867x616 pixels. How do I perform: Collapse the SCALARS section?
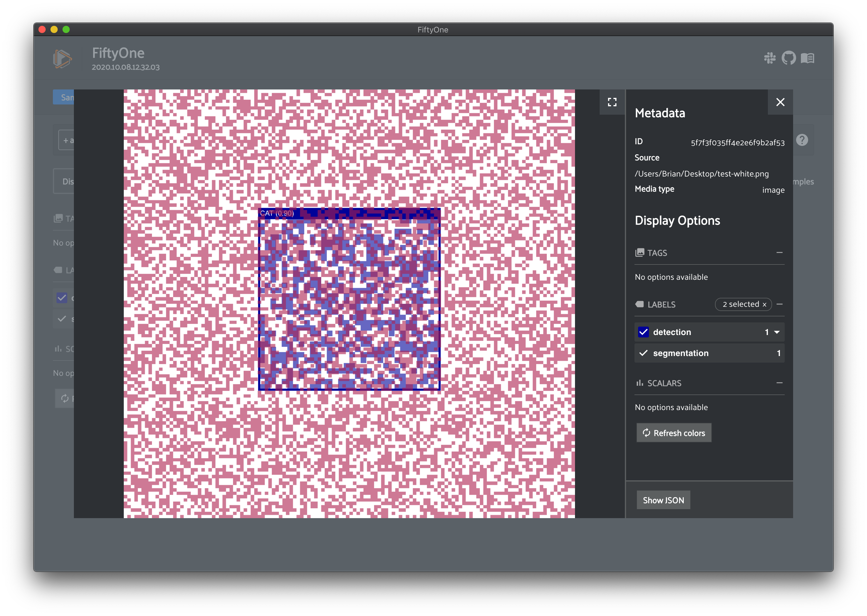(779, 383)
